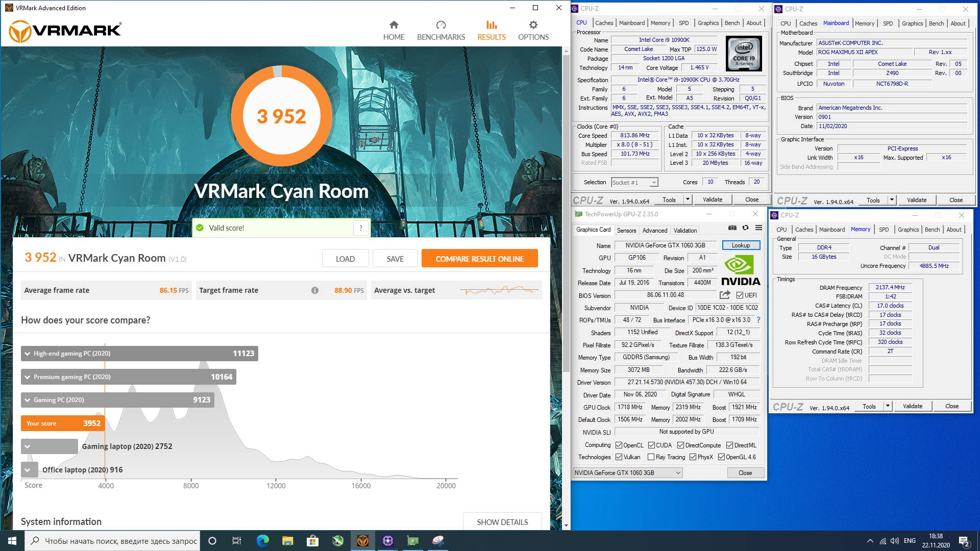Image resolution: width=980 pixels, height=551 pixels.
Task: Switch to VRMark app on taskbar
Action: tap(363, 541)
